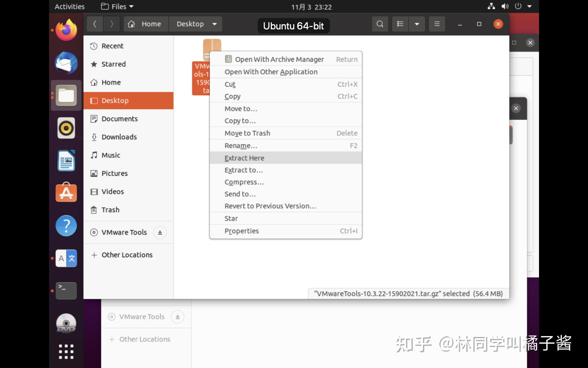Viewport: 588px width, 368px height.
Task: Choose Open With Archive Manager
Action: tap(286, 59)
